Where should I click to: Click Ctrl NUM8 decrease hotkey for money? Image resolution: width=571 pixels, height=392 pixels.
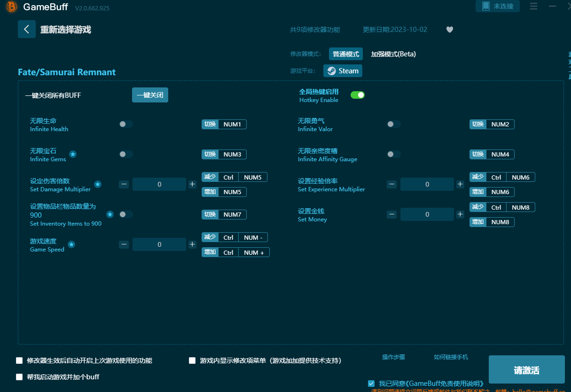click(502, 207)
